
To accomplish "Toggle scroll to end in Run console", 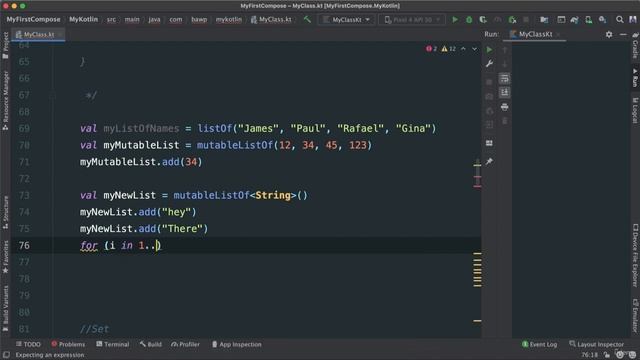I will coord(504,93).
